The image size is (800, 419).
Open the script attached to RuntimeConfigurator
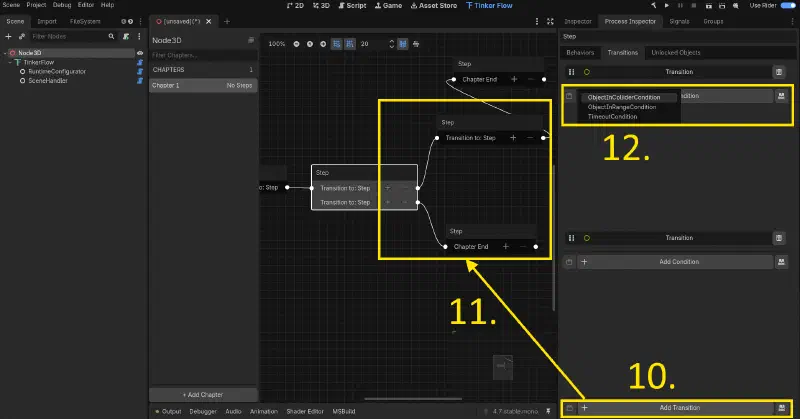click(x=140, y=71)
